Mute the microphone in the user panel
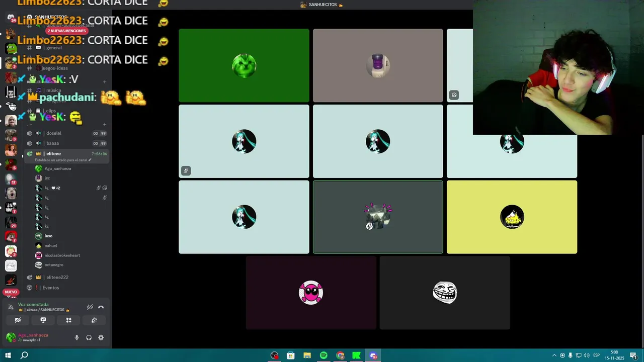This screenshot has height=362, width=644. click(x=77, y=337)
